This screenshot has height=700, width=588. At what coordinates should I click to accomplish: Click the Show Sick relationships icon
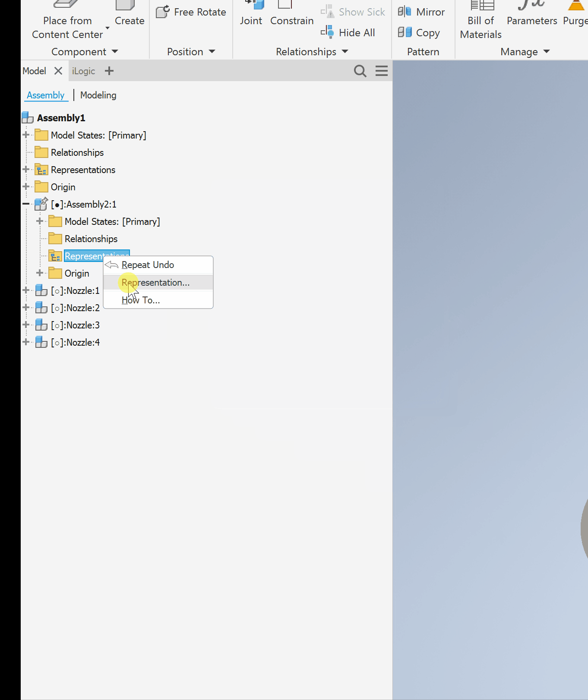point(327,11)
